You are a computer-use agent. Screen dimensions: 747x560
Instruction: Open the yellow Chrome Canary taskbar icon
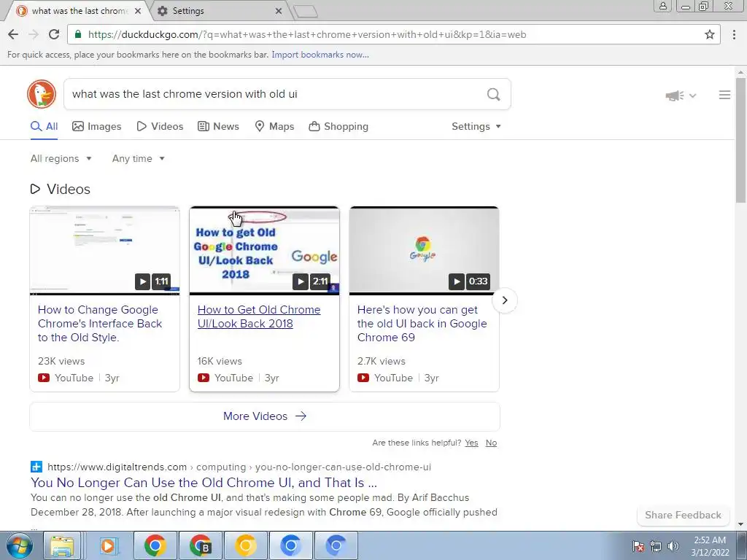(x=245, y=545)
